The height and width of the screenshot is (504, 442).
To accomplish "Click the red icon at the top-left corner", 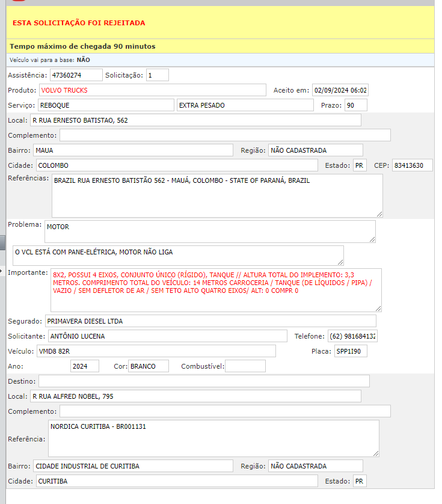I will click(x=18, y=2).
